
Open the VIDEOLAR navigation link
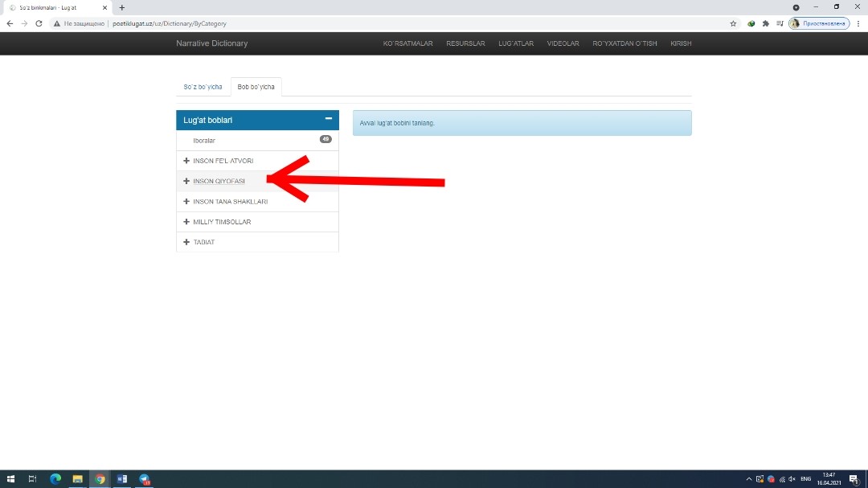(x=563, y=43)
